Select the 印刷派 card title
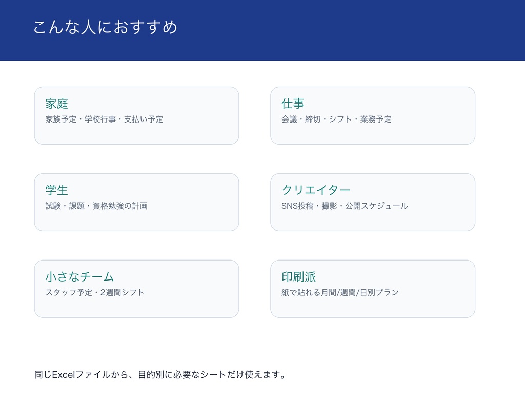The image size is (525, 420). click(x=299, y=276)
